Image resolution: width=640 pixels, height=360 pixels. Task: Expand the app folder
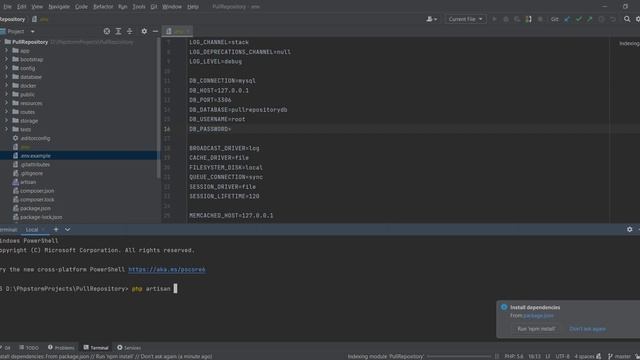point(6,51)
